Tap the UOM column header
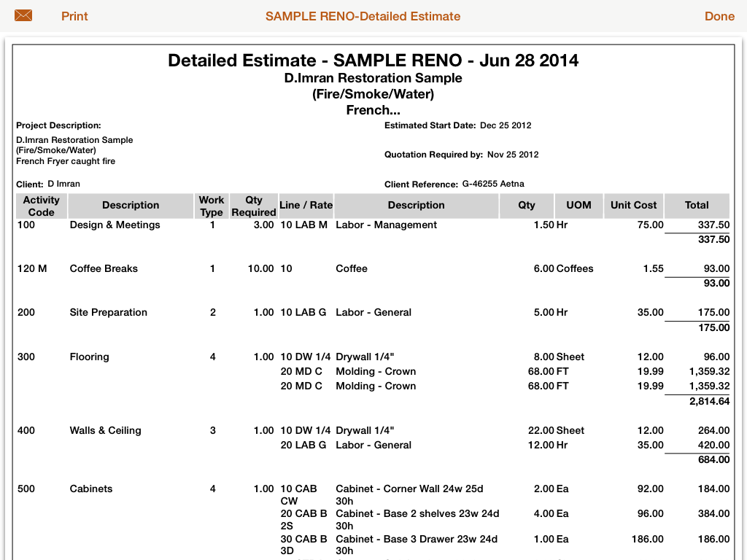This screenshot has height=560, width=747. click(x=578, y=206)
